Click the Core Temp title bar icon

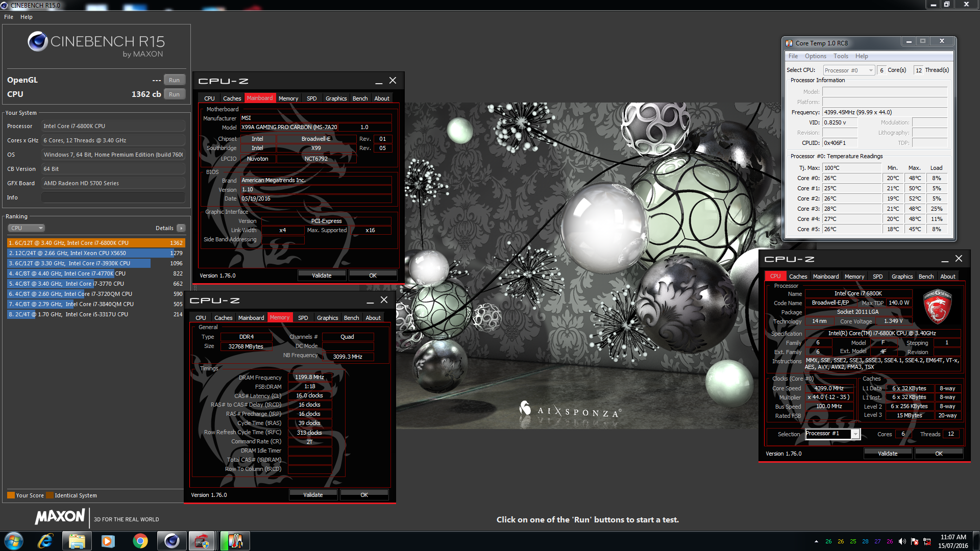tap(789, 43)
